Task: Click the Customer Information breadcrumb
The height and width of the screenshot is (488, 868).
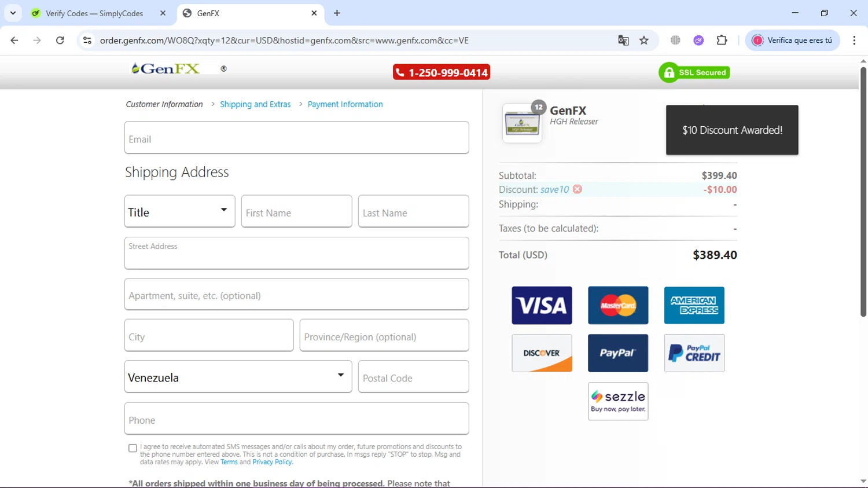Action: [x=164, y=104]
